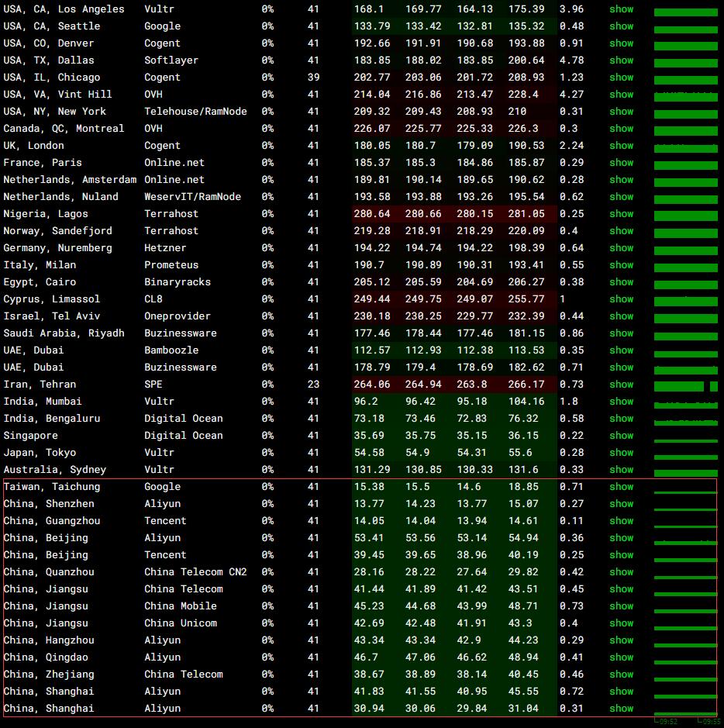Click show for India, Bengaluru row

coord(621,419)
